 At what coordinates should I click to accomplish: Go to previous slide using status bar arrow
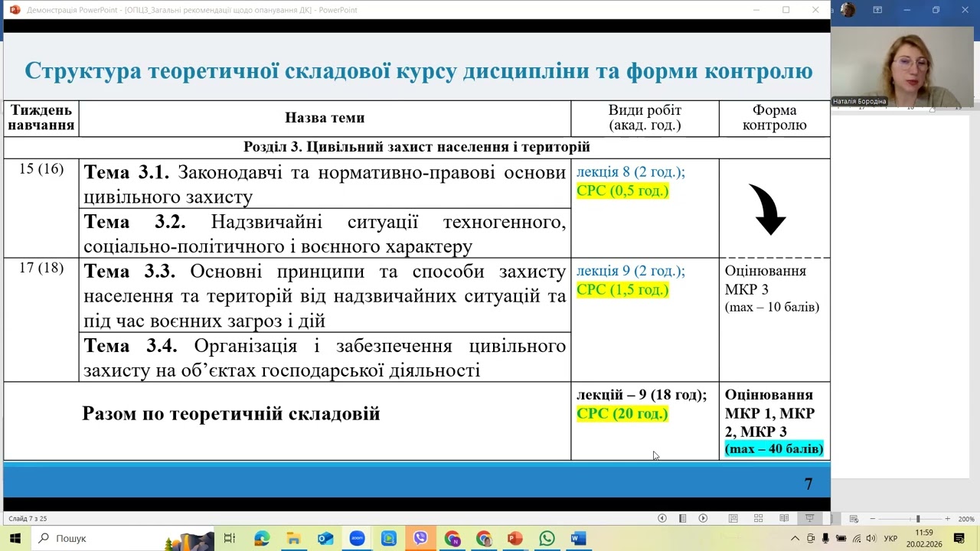[662, 518]
